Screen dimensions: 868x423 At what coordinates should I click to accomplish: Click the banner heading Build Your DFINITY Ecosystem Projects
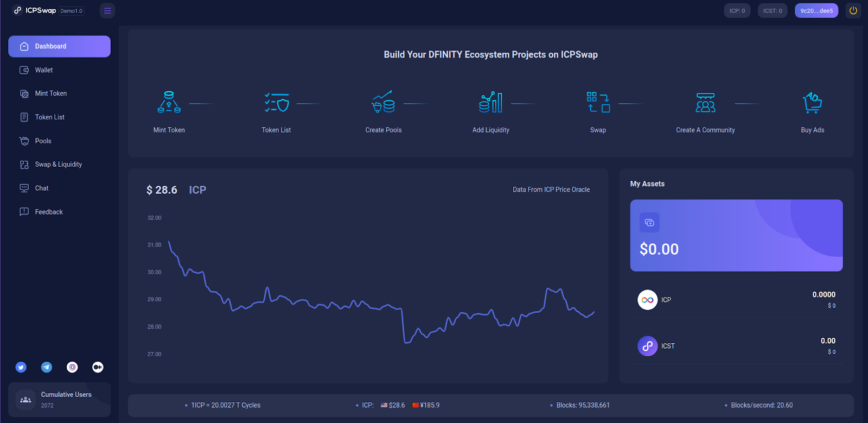coord(491,55)
